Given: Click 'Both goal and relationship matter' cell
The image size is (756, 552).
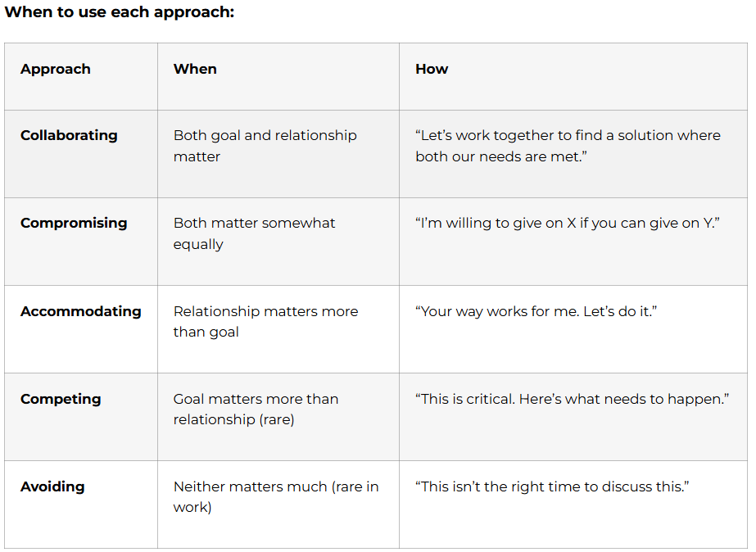Looking at the screenshot, I should [x=265, y=145].
